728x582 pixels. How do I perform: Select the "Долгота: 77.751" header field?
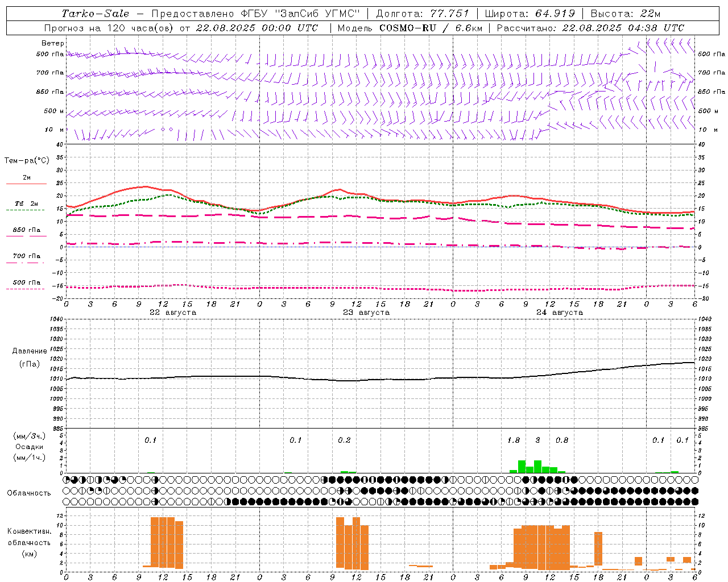[x=423, y=14]
